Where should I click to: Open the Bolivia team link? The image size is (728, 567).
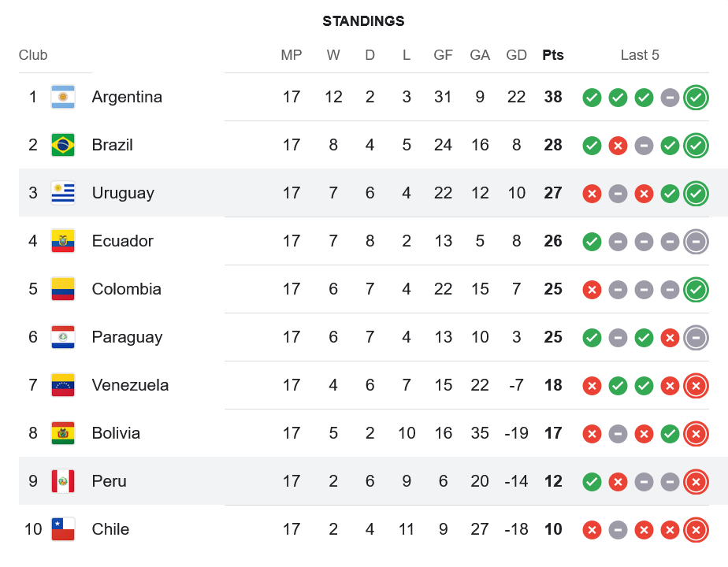click(x=116, y=433)
